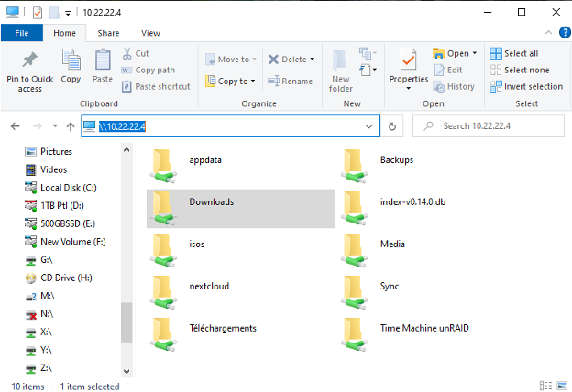Image resolution: width=572 pixels, height=392 pixels.
Task: Click the Forward navigation arrow
Action: point(37,126)
